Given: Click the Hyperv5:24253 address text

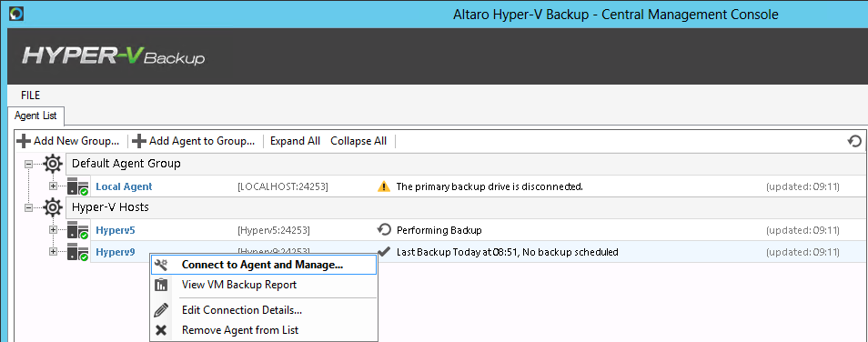Looking at the screenshot, I should click(x=274, y=230).
